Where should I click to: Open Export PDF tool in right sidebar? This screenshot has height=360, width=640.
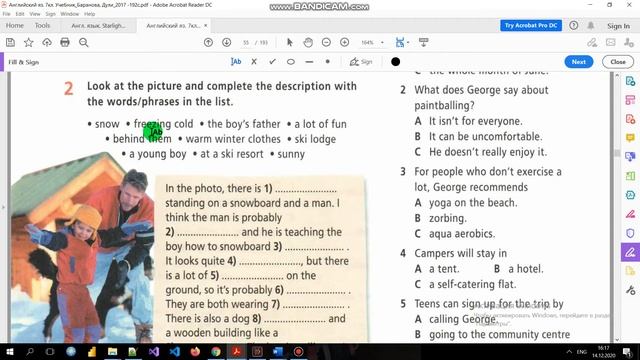pyautogui.click(x=630, y=81)
